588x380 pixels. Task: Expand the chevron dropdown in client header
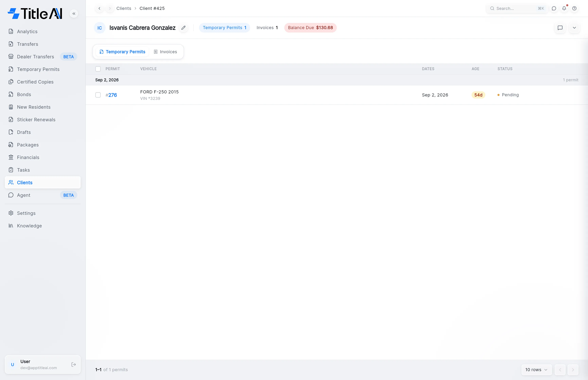click(574, 28)
